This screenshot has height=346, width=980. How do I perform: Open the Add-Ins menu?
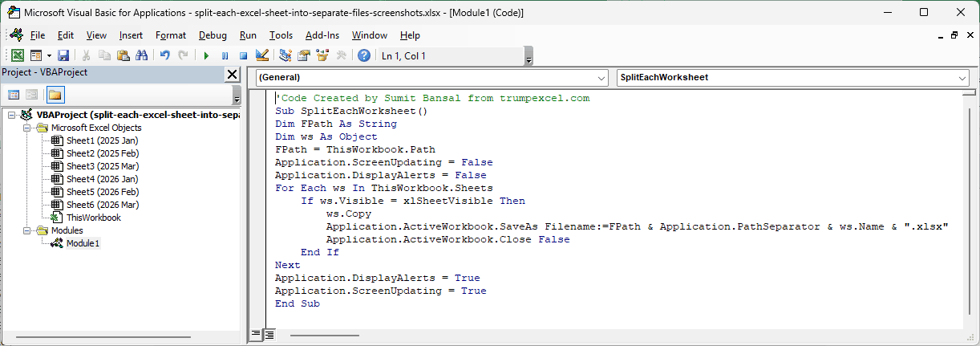[x=322, y=35]
